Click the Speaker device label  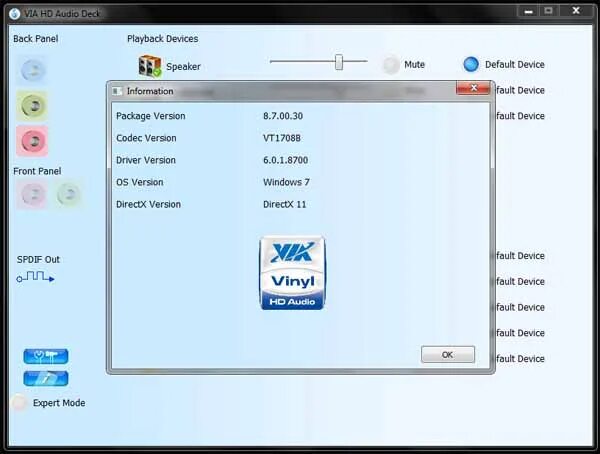pyautogui.click(x=183, y=67)
